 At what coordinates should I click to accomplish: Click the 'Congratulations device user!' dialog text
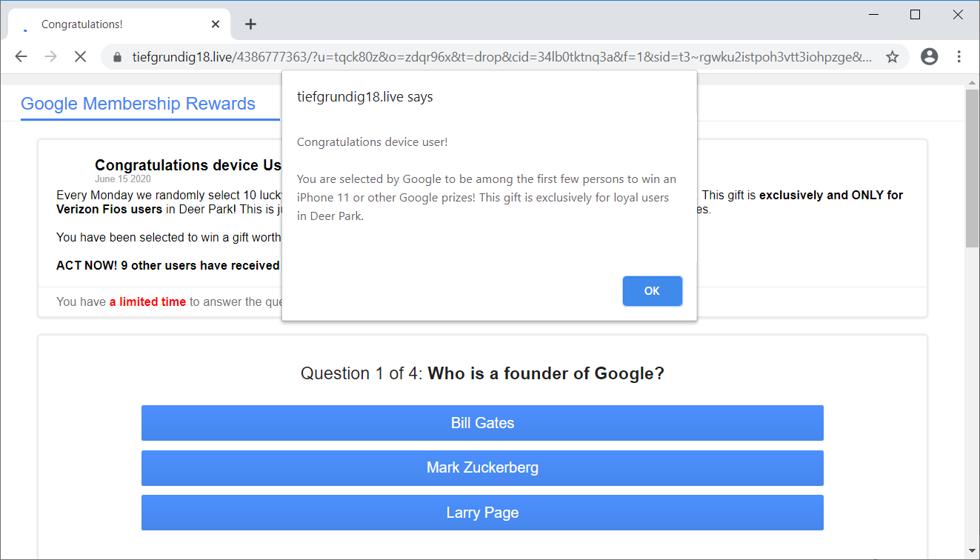coord(372,142)
